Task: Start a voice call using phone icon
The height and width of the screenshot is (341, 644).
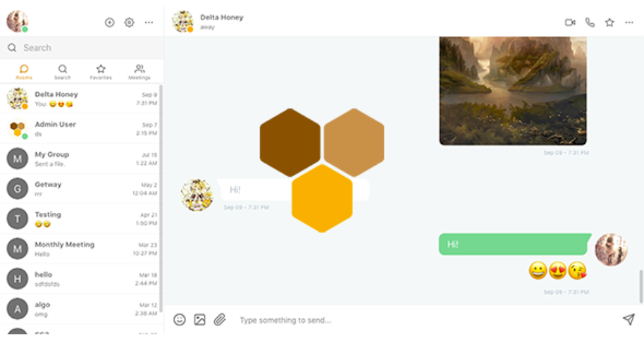Action: (590, 22)
